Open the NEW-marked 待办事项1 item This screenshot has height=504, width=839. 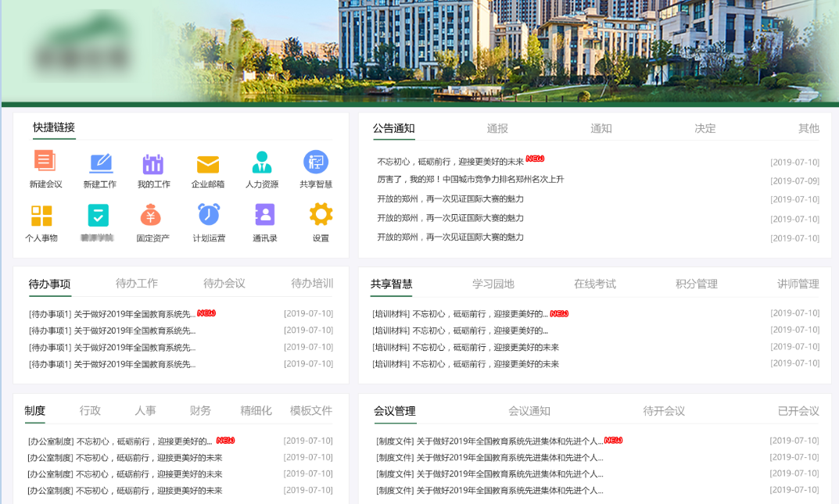pyautogui.click(x=112, y=314)
